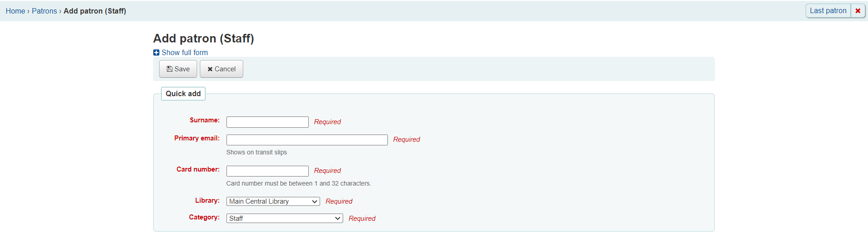The height and width of the screenshot is (242, 868).
Task: Open Patrons breadcrumb link
Action: tap(44, 11)
